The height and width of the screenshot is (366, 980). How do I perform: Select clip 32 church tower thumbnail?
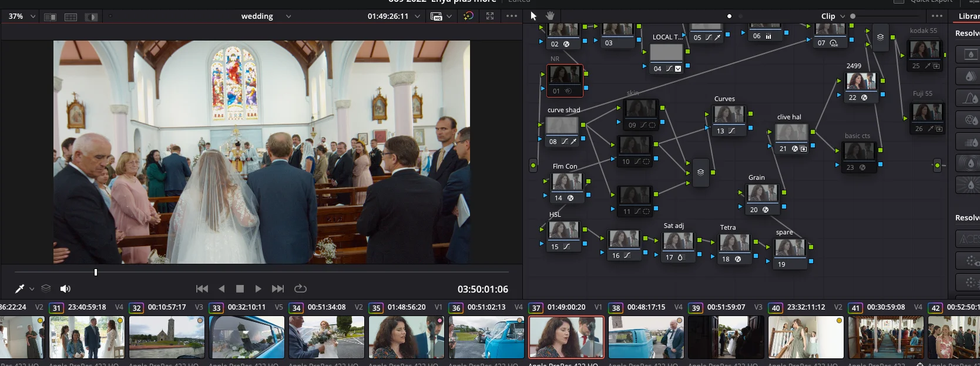pos(167,337)
